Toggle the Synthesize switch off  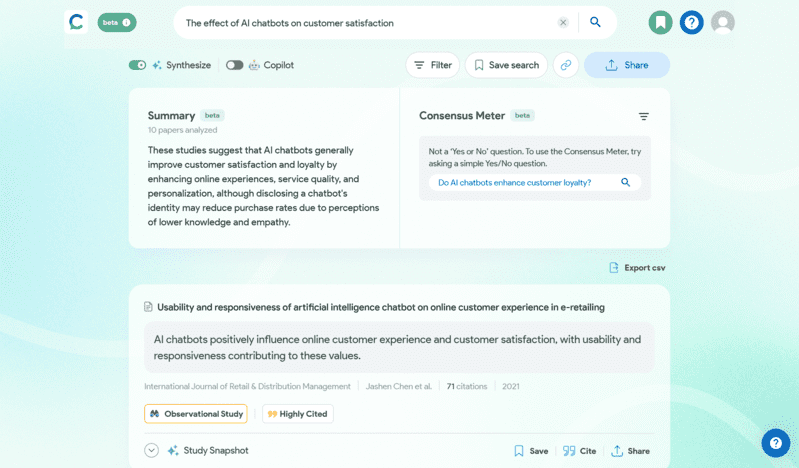138,65
